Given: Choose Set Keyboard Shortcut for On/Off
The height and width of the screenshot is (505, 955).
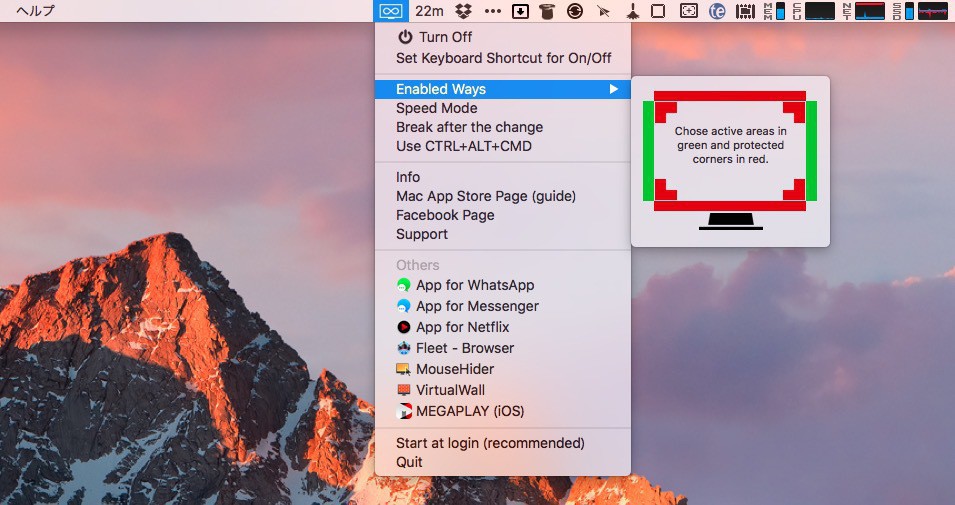Looking at the screenshot, I should click(x=502, y=58).
